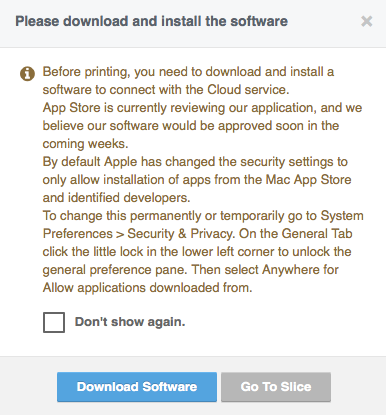Image resolution: width=386 pixels, height=415 pixels.
Task: Click the "Allow applications downloaded from" text
Action: [147, 288]
